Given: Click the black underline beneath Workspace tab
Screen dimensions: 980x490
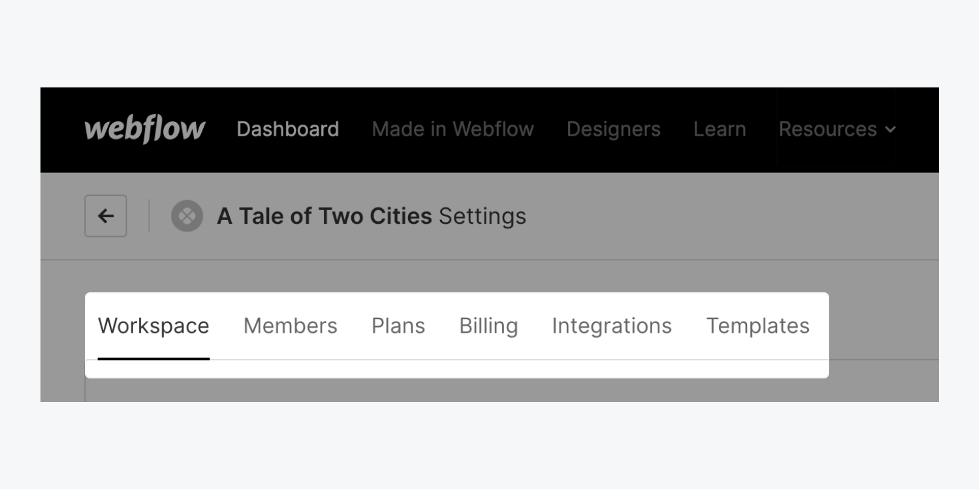Looking at the screenshot, I should tap(153, 358).
